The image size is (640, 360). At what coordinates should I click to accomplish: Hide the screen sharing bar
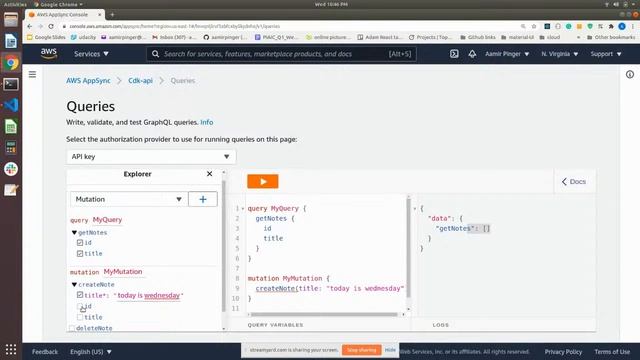390,350
